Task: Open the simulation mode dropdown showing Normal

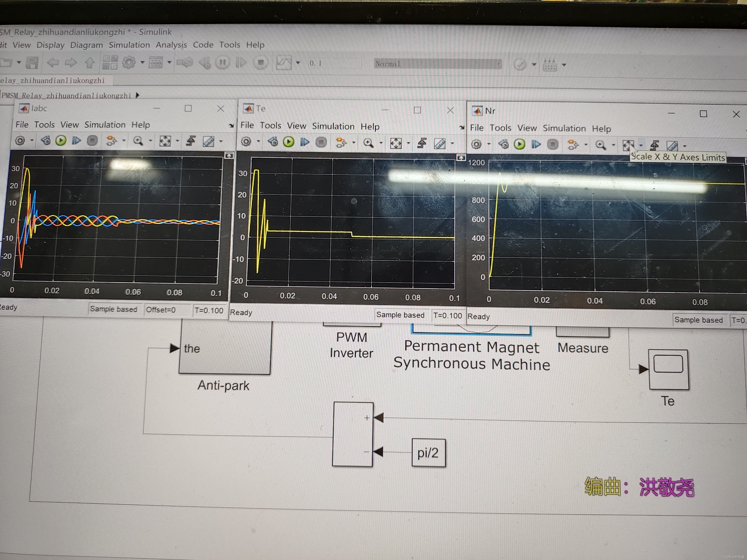Action: click(x=438, y=64)
